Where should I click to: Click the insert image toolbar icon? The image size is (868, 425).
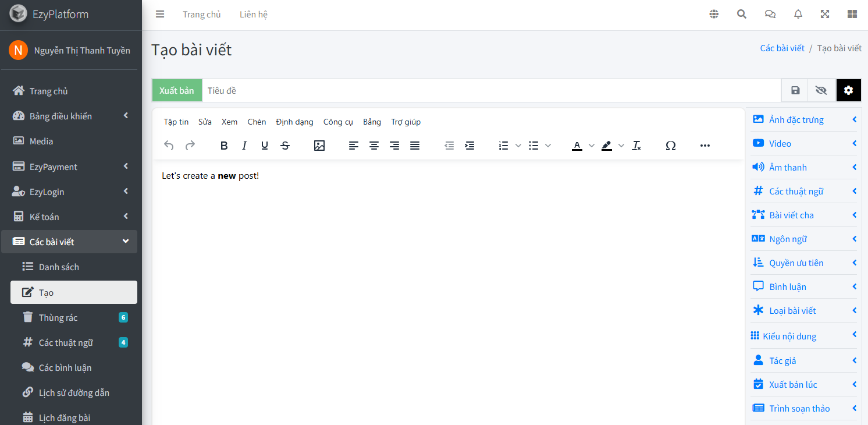coord(319,146)
